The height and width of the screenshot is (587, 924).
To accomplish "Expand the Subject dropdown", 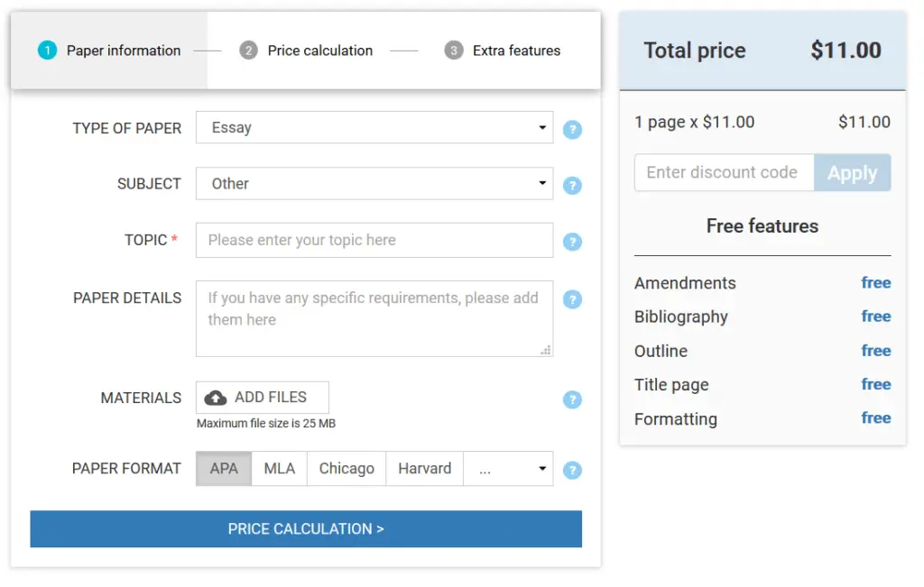I will [x=374, y=184].
